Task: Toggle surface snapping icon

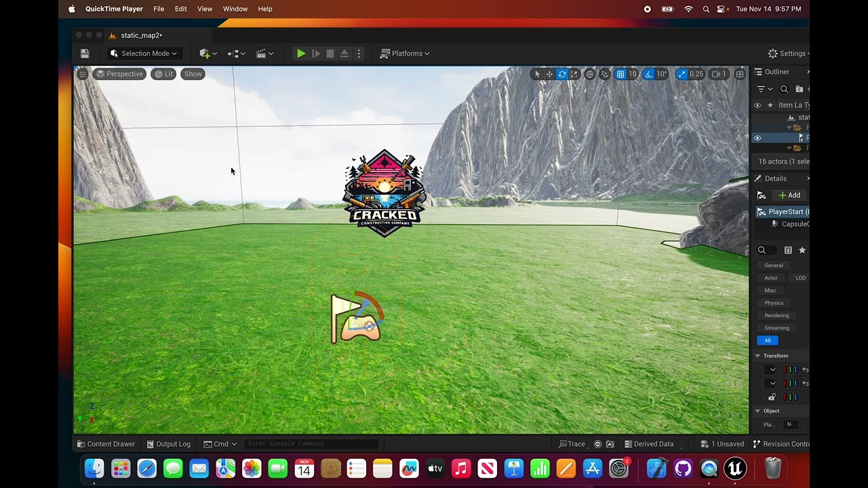Action: (605, 74)
